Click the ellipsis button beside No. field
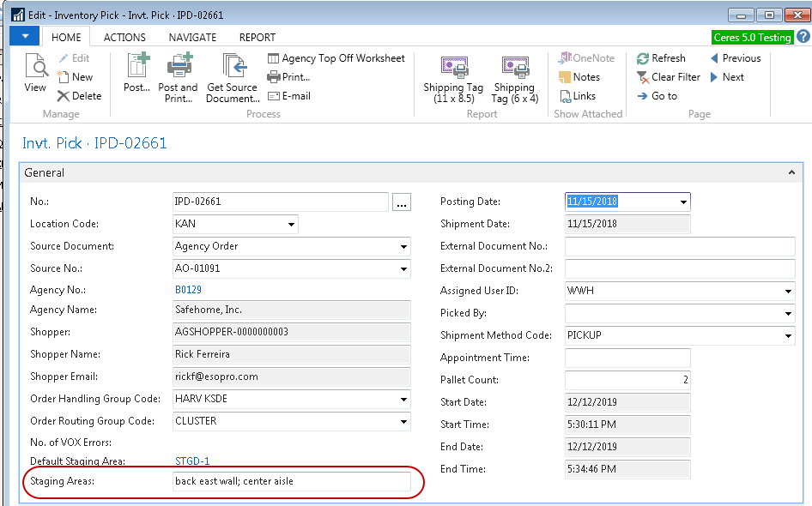The width and height of the screenshot is (812, 506). (x=402, y=202)
